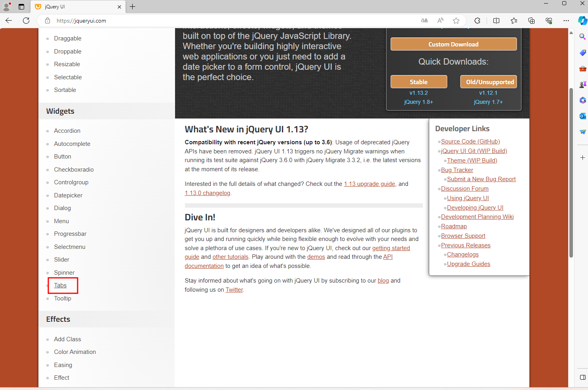Open the Bug Tracker link
Viewport: 588px width, 390px height.
[x=457, y=170]
